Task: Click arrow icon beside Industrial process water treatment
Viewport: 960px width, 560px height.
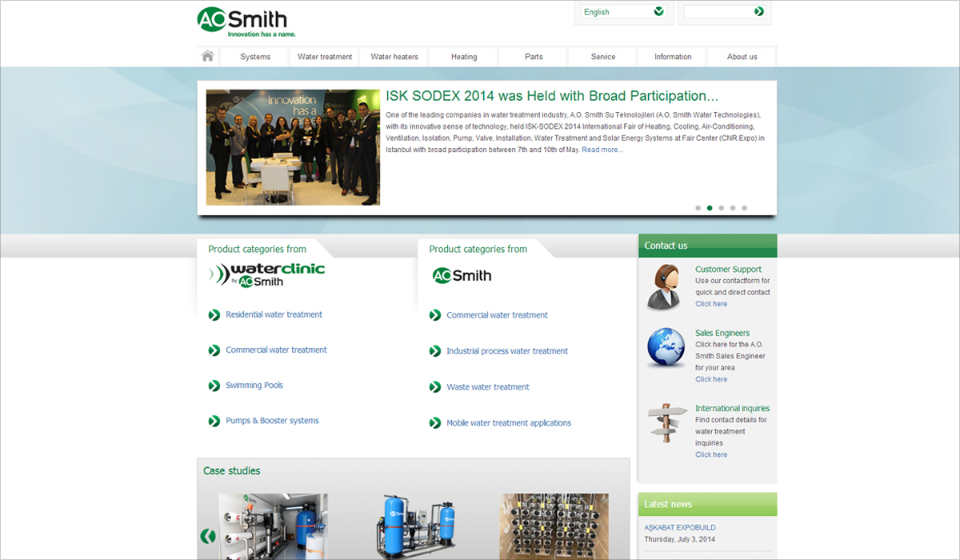Action: click(x=435, y=351)
